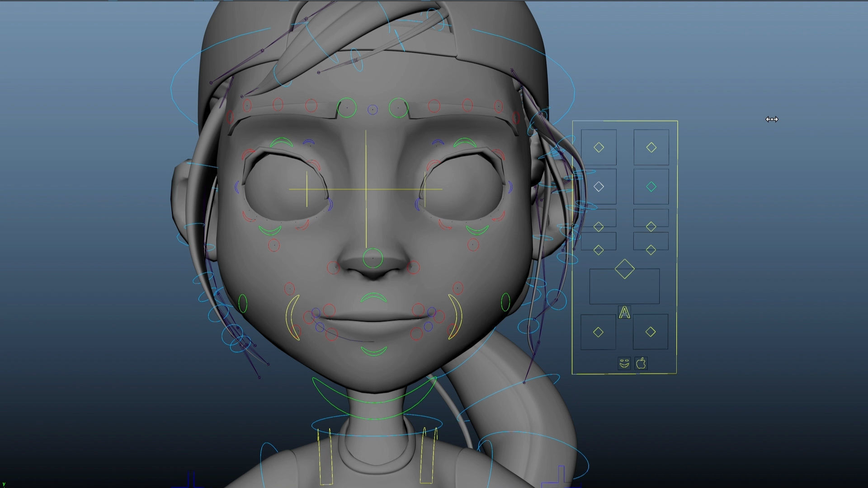Select yellow neck bar control on screen-right

[x=429, y=455]
